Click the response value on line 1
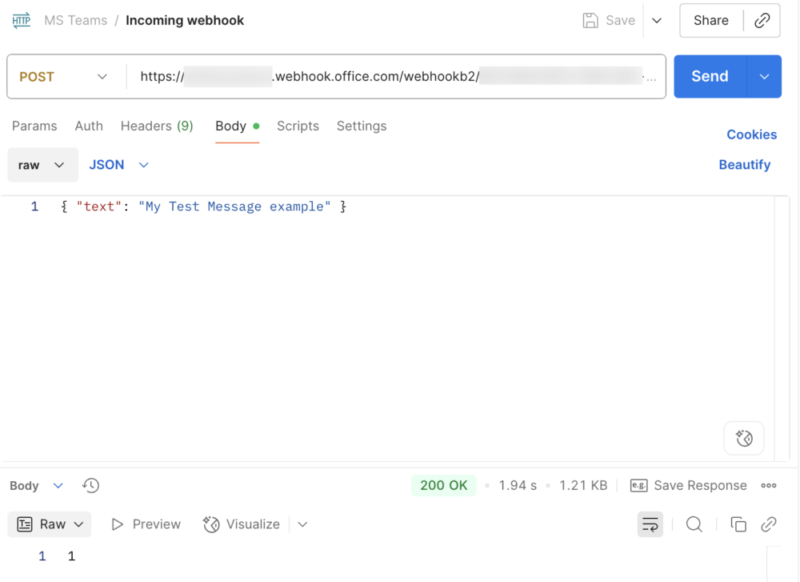This screenshot has width=800, height=582. [x=71, y=556]
